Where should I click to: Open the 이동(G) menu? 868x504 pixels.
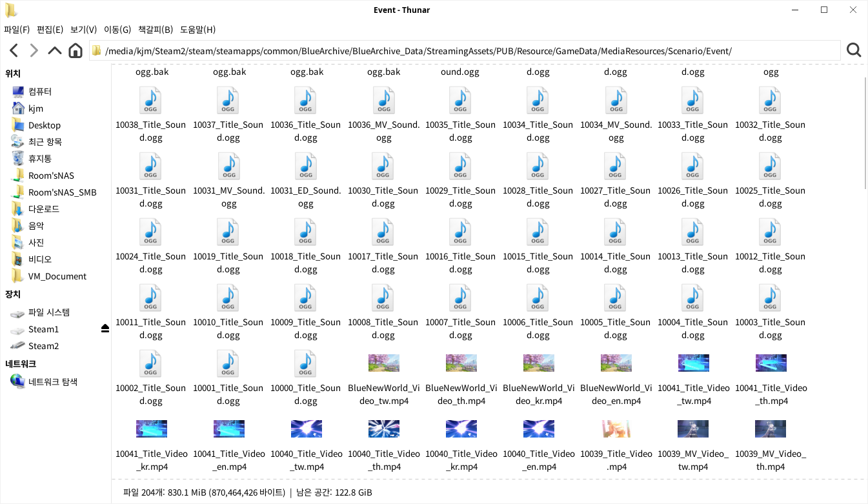[x=117, y=30]
